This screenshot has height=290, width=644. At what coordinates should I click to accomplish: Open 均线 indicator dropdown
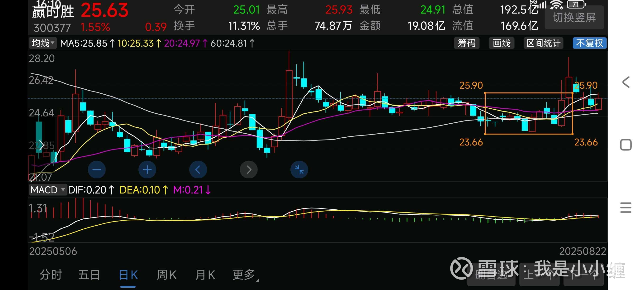pyautogui.click(x=43, y=43)
